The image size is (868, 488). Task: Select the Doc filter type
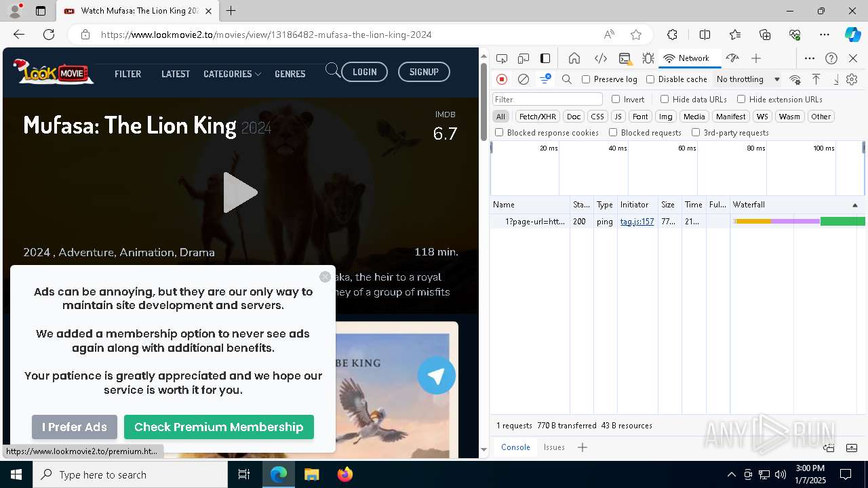pyautogui.click(x=574, y=117)
